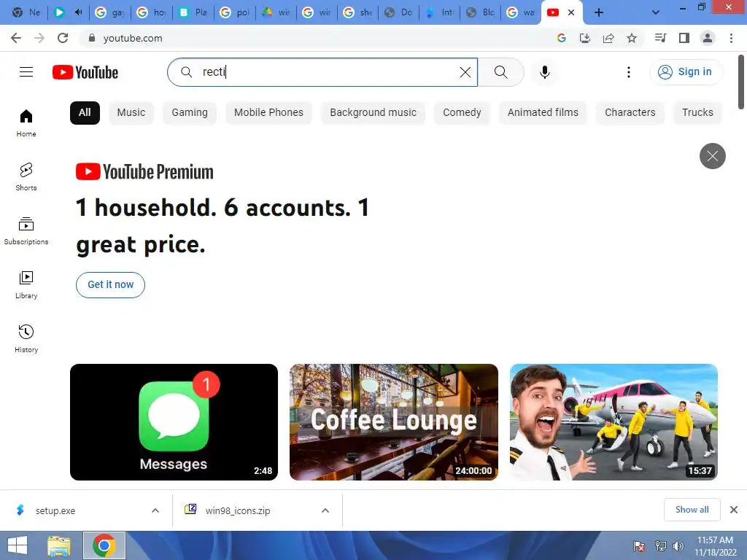Screen dimensions: 747x560
Task: Switch to the playing audio tab
Action: [69, 12]
